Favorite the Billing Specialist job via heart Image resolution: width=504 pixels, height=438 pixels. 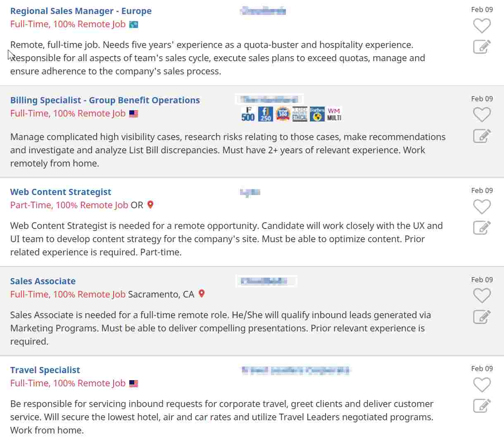[x=482, y=115]
